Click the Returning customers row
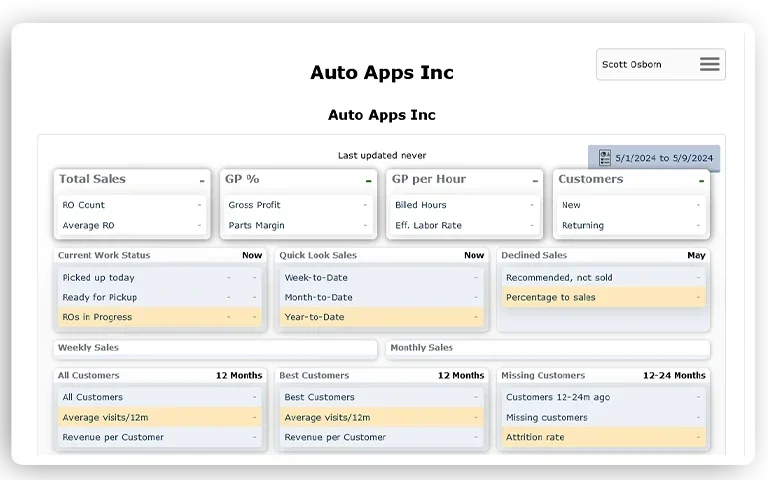Viewport: 768px width, 480px height. coord(631,225)
